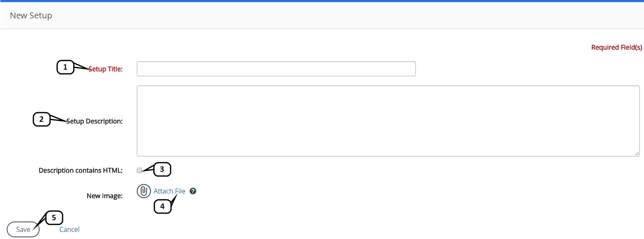Image resolution: width=644 pixels, height=239 pixels.
Task: Enable the Description contains HTML checkbox
Action: (x=139, y=170)
